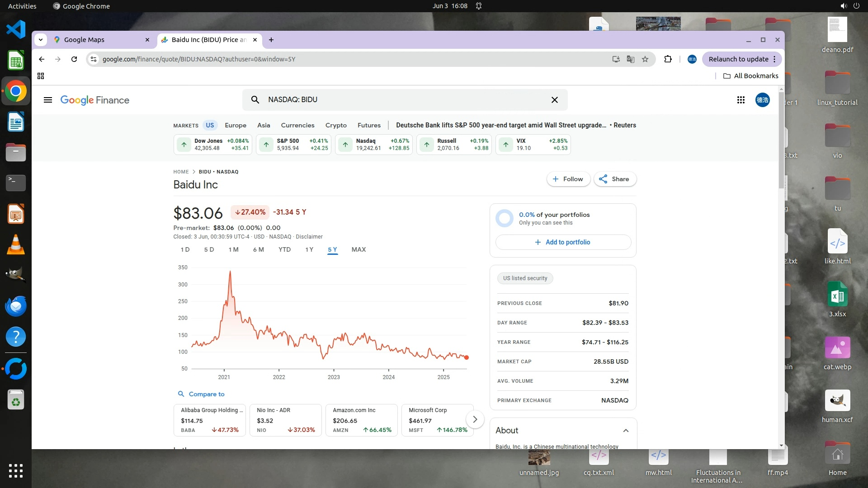Show next compare-to stocks with arrow
This screenshot has width=868, height=488.
(475, 419)
